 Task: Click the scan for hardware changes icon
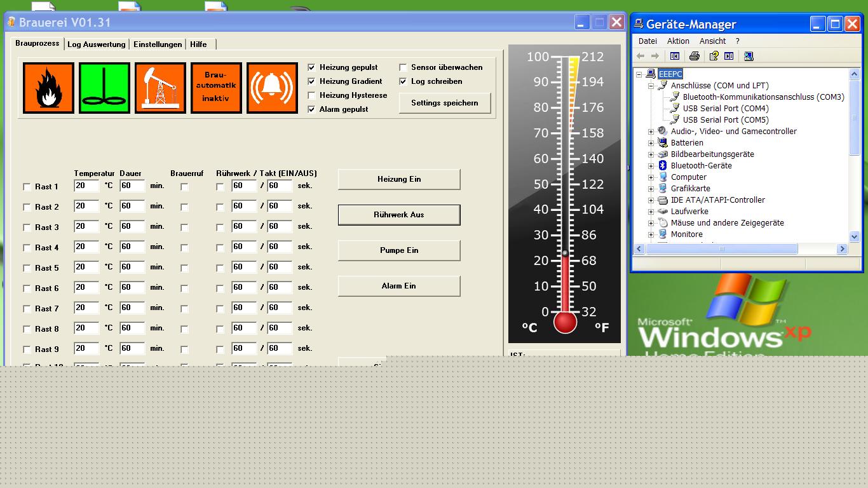pyautogui.click(x=749, y=56)
